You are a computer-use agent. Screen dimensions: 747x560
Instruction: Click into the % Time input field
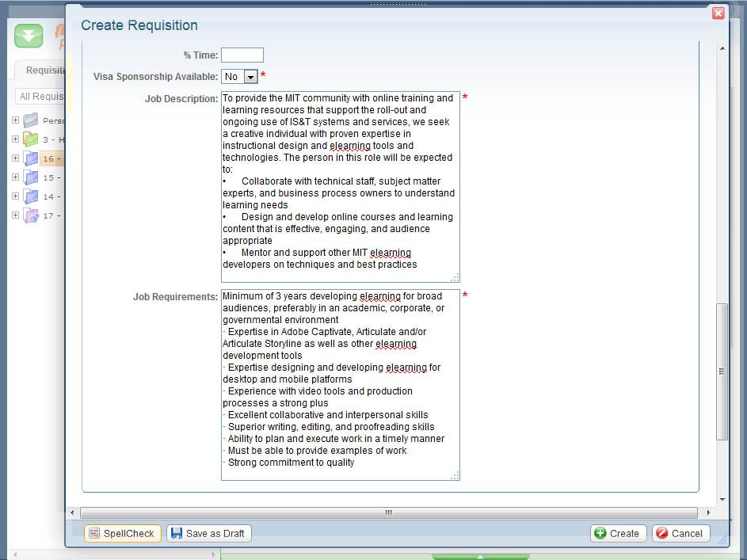pyautogui.click(x=242, y=55)
